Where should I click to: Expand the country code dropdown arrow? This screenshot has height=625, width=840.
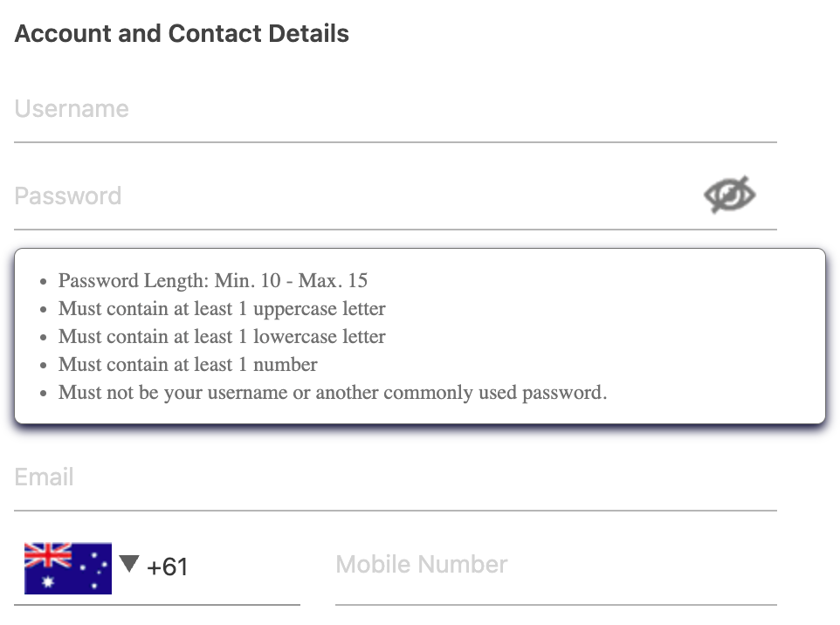[x=129, y=563]
